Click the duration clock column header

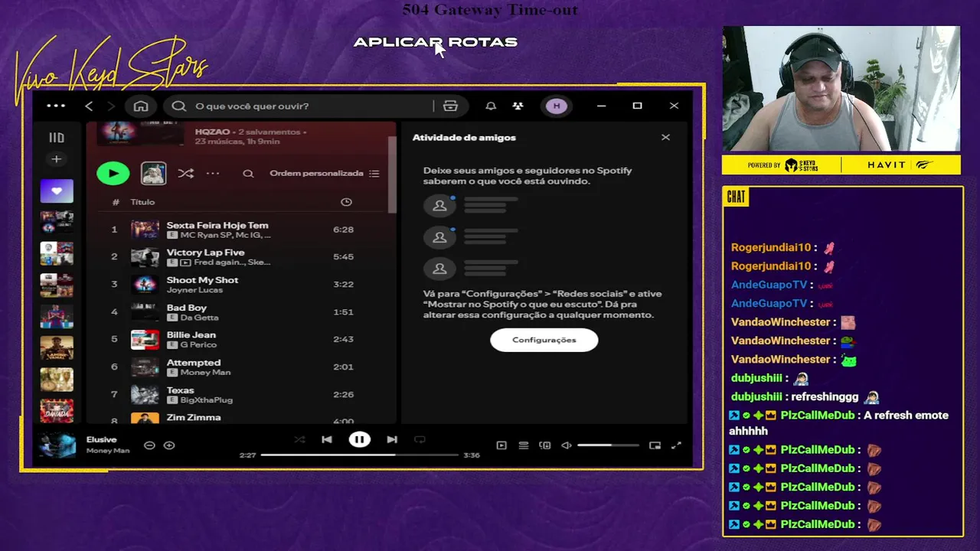(x=346, y=202)
